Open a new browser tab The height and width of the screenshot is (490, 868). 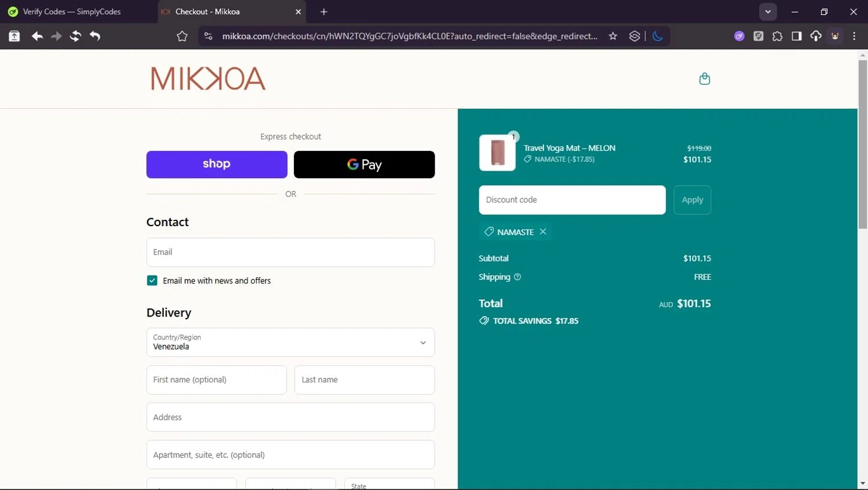323,12
